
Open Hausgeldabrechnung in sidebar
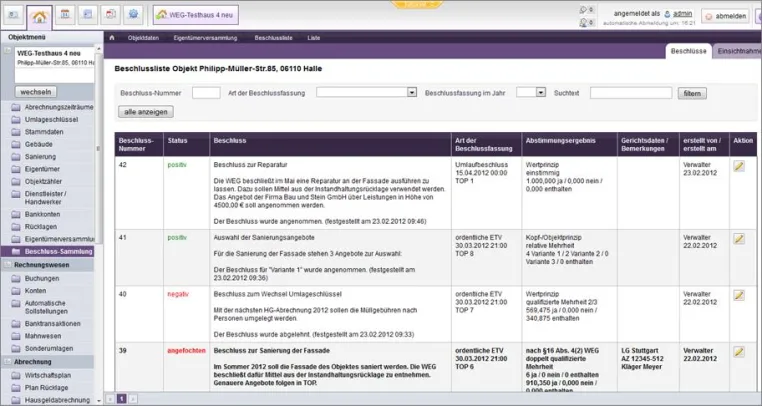click(x=57, y=400)
